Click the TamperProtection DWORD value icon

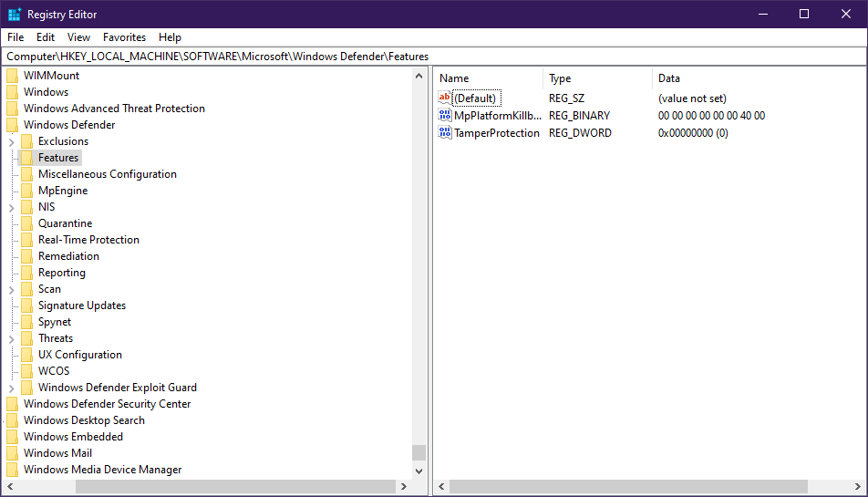(445, 133)
